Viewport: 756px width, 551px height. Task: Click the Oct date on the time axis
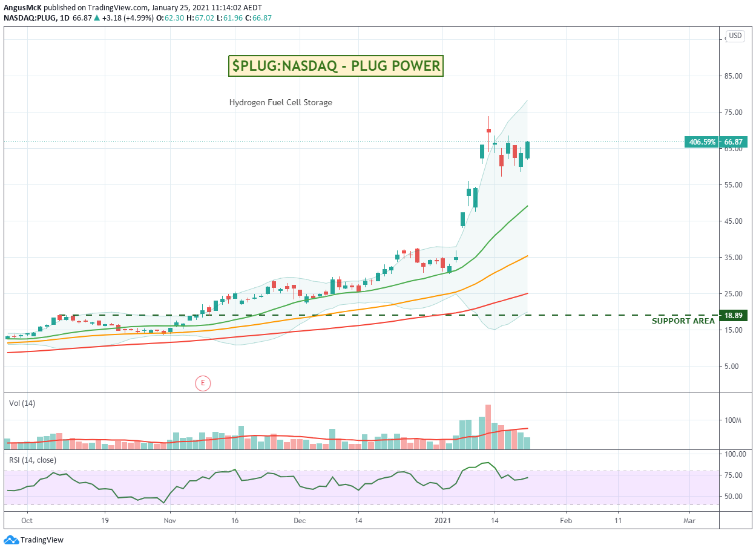27,520
